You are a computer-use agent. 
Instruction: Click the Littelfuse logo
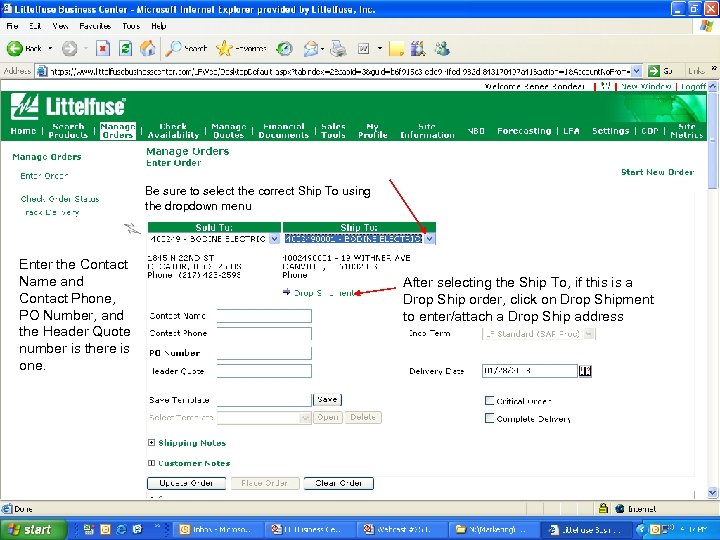(68, 106)
